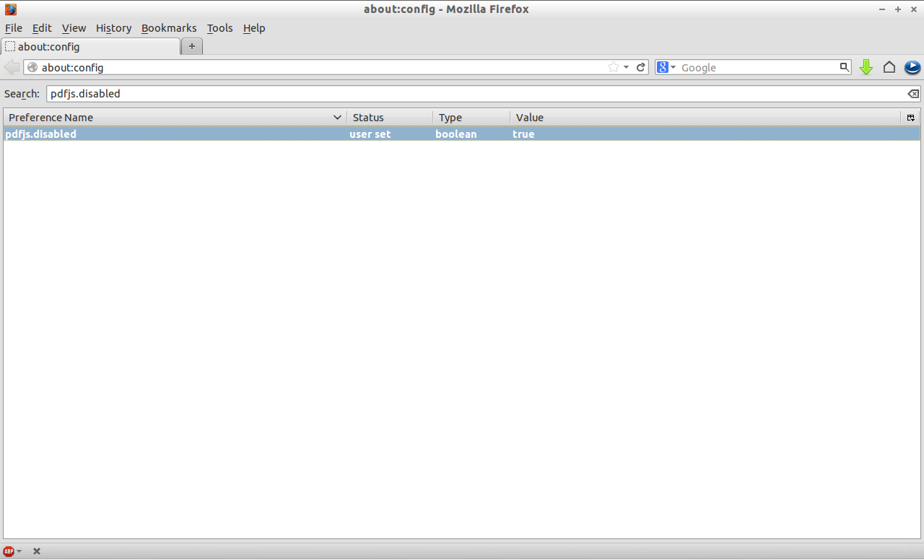Click the Type column header

click(x=471, y=118)
